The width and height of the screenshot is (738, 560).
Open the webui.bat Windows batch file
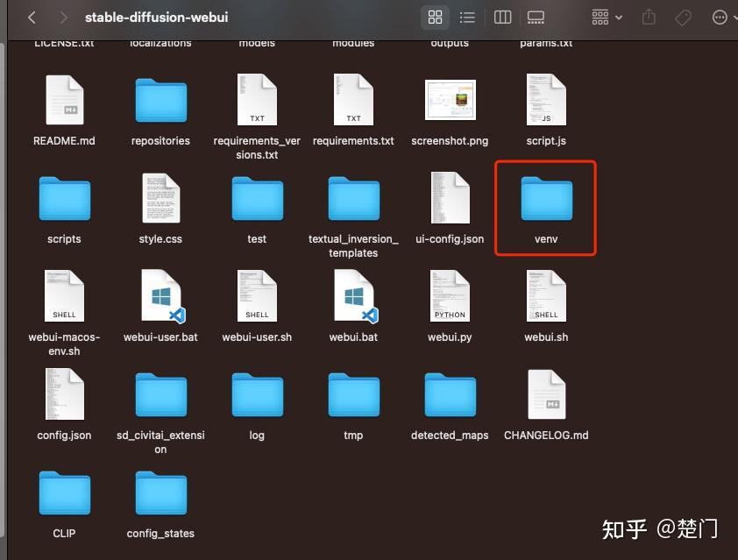pyautogui.click(x=353, y=295)
